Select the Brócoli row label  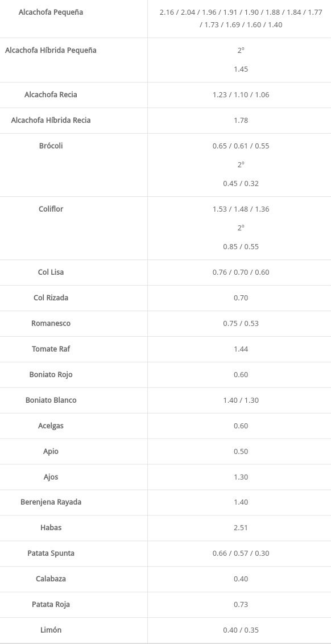(51, 146)
